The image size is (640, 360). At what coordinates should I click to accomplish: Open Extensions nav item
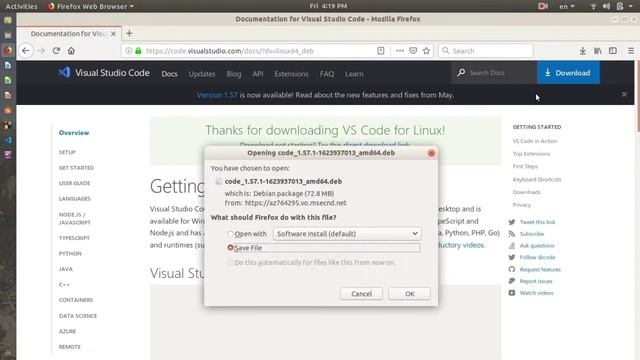[x=291, y=74]
